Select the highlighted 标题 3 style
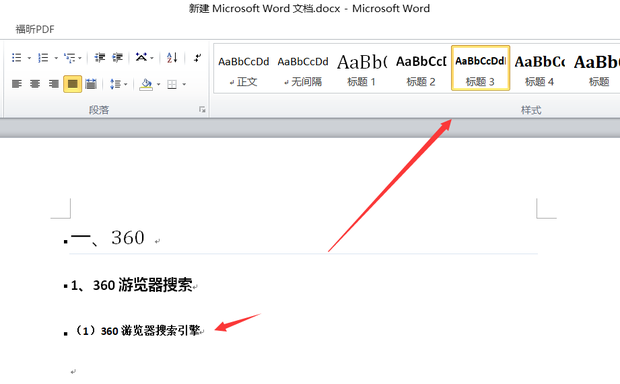 [x=480, y=68]
